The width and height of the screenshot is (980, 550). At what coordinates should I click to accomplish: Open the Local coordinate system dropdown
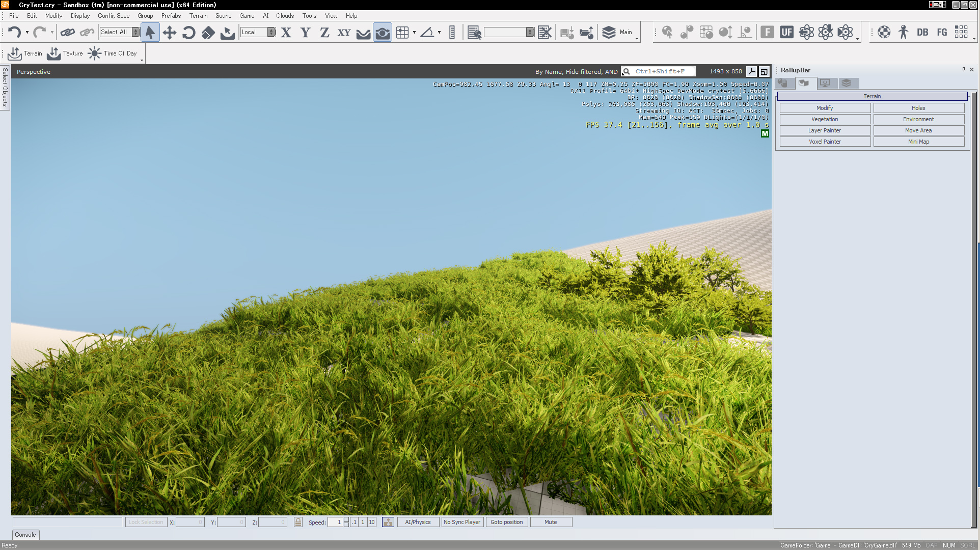tap(271, 32)
